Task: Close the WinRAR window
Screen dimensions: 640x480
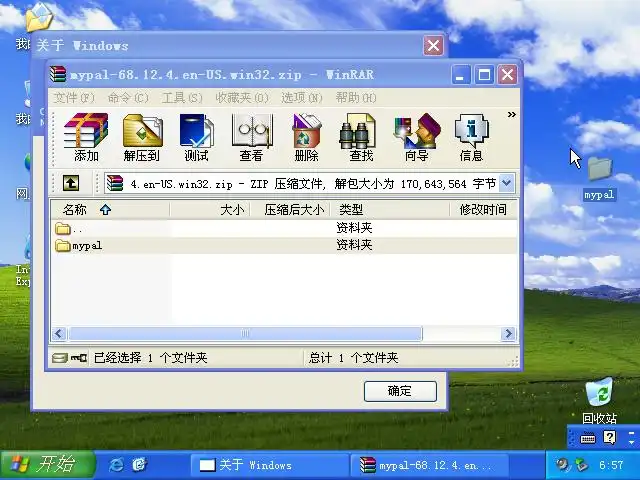Action: [507, 75]
